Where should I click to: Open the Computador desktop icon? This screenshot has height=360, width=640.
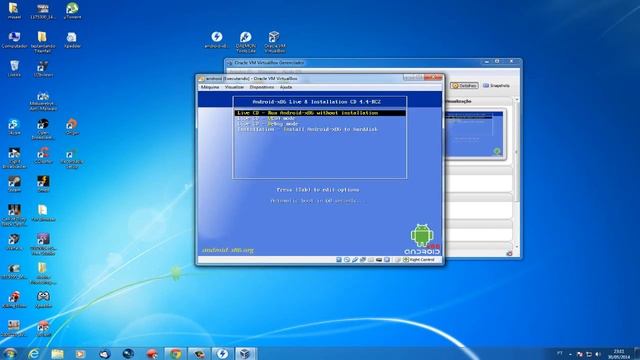click(x=14, y=40)
